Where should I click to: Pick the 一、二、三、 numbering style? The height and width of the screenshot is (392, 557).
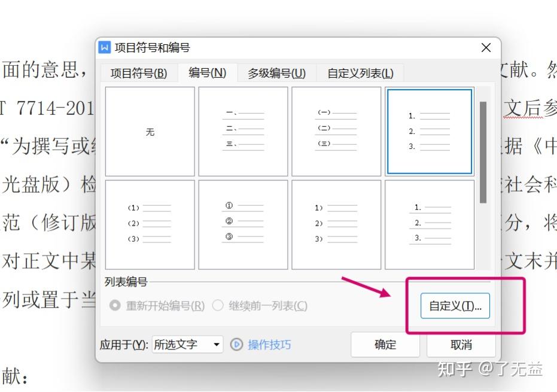[x=243, y=132]
